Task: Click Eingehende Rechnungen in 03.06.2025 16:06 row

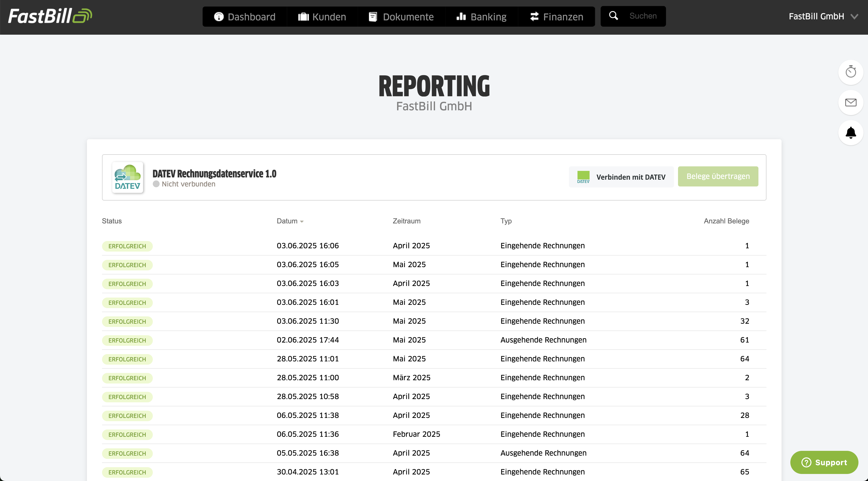Action: coord(543,246)
